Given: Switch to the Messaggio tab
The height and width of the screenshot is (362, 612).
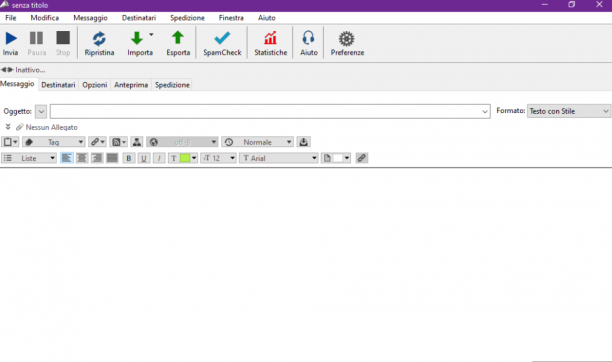Looking at the screenshot, I should coord(18,84).
